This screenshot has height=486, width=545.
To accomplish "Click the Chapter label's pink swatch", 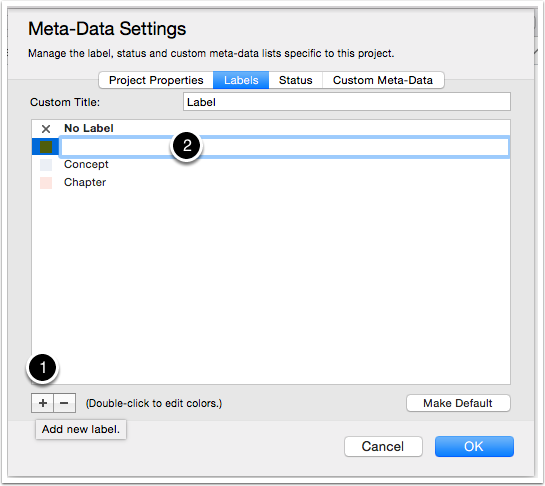I will (x=46, y=183).
